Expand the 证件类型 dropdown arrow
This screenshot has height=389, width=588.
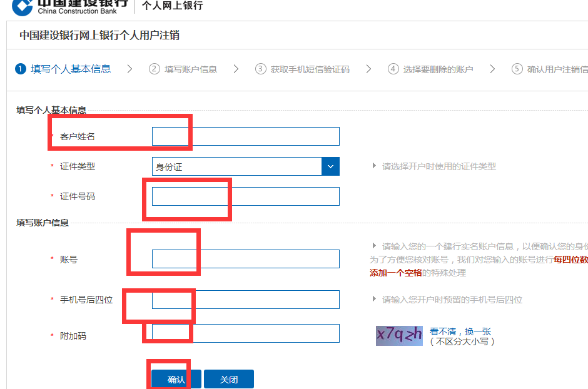click(330, 166)
